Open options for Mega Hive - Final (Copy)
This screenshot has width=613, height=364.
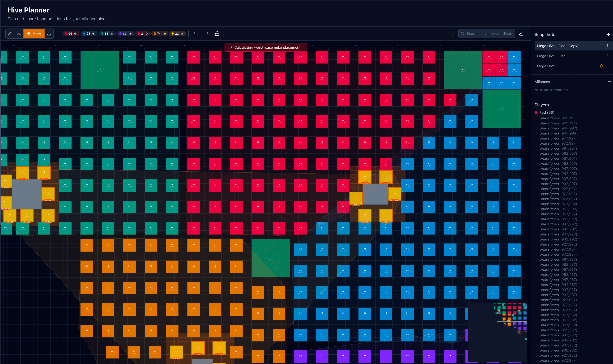607,46
